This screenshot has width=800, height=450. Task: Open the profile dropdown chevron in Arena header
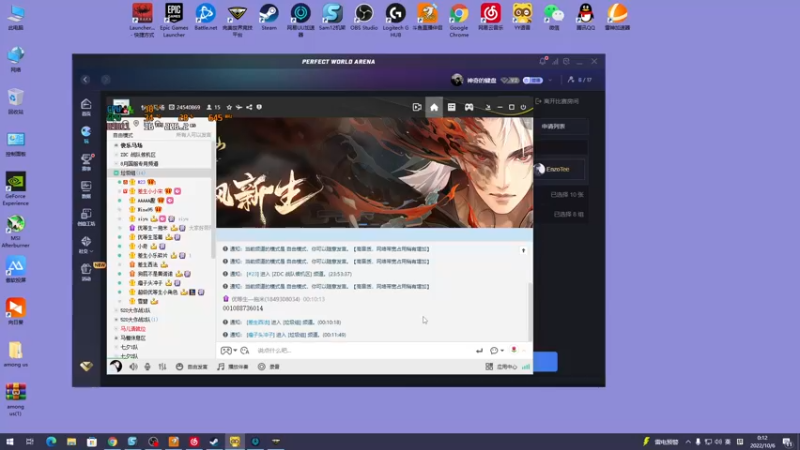tap(550, 80)
